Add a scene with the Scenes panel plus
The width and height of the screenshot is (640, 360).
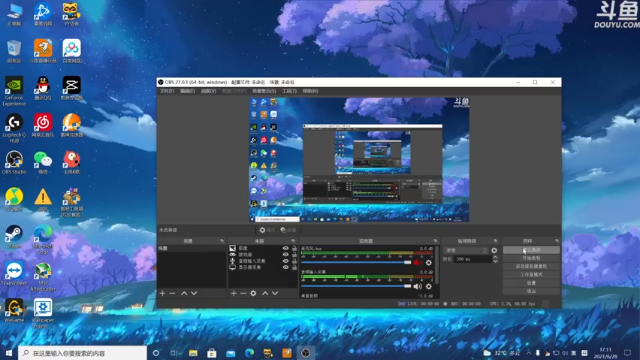pos(162,293)
